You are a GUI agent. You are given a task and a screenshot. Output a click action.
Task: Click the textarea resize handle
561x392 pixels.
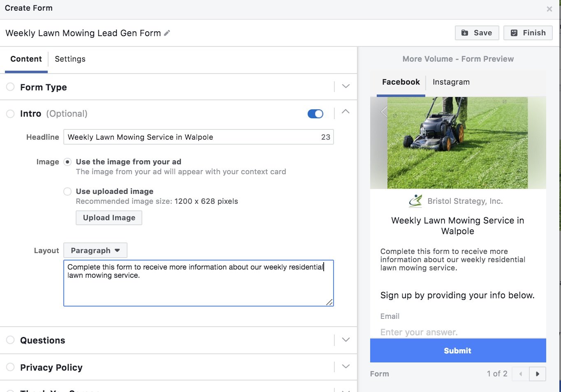(329, 302)
